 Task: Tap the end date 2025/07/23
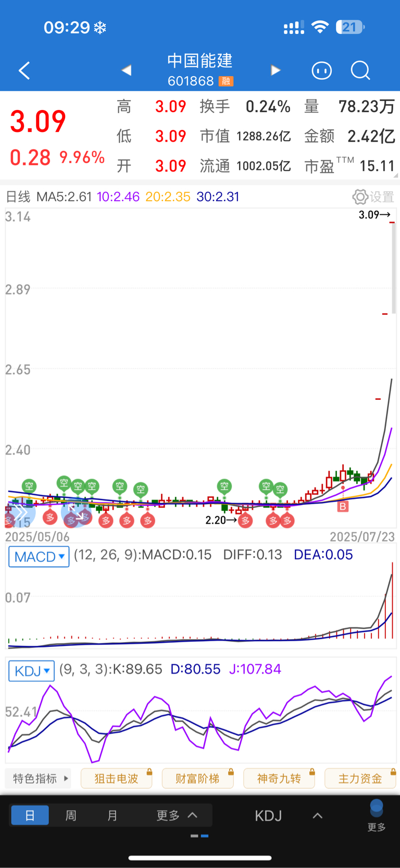[x=362, y=537]
